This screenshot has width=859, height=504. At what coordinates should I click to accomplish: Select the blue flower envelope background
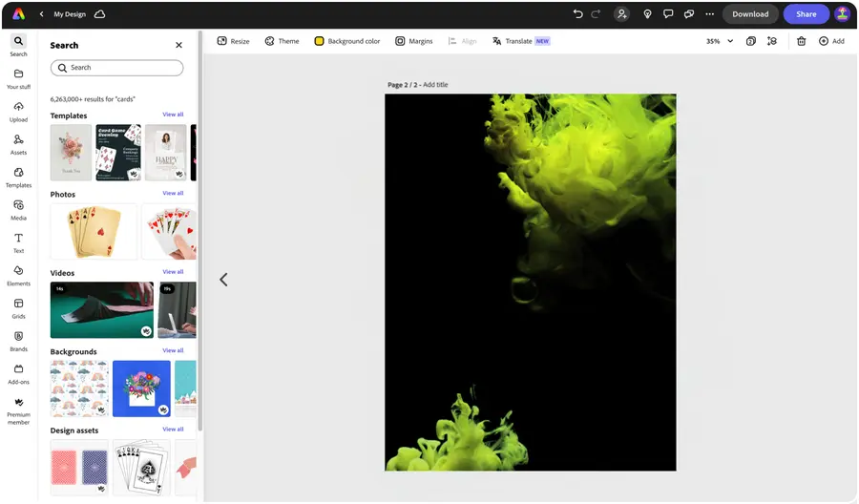click(142, 388)
